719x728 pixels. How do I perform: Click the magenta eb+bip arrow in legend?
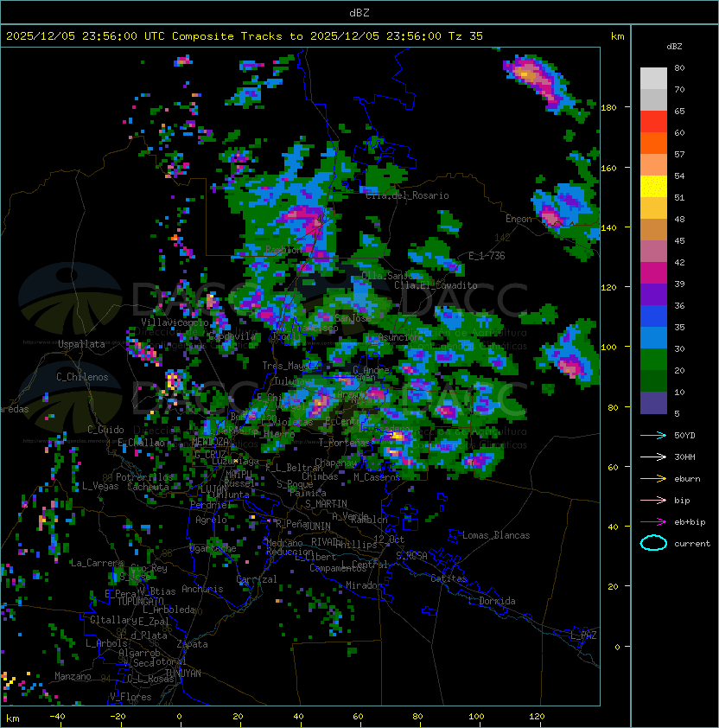(x=653, y=522)
